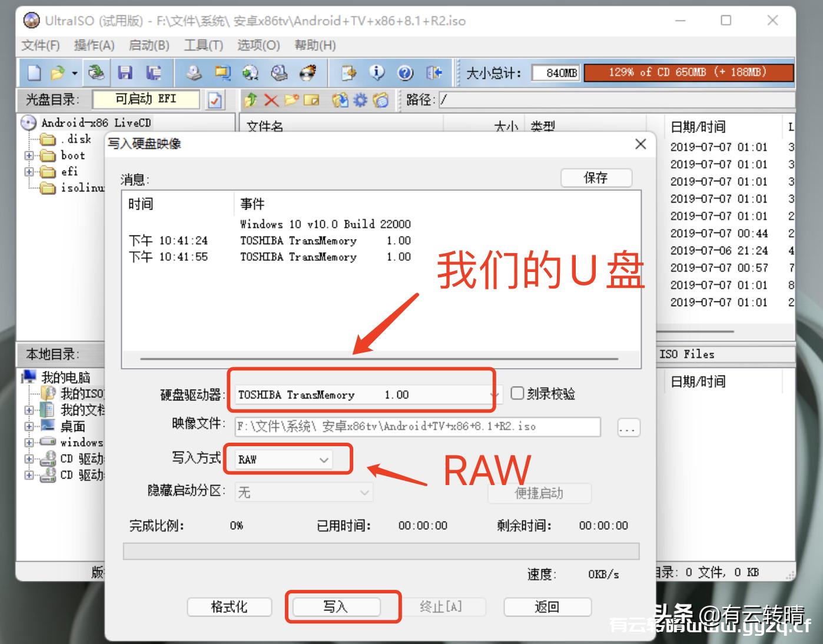This screenshot has height=644, width=823.
Task: Expand the 桌面 tree node
Action: (29, 426)
